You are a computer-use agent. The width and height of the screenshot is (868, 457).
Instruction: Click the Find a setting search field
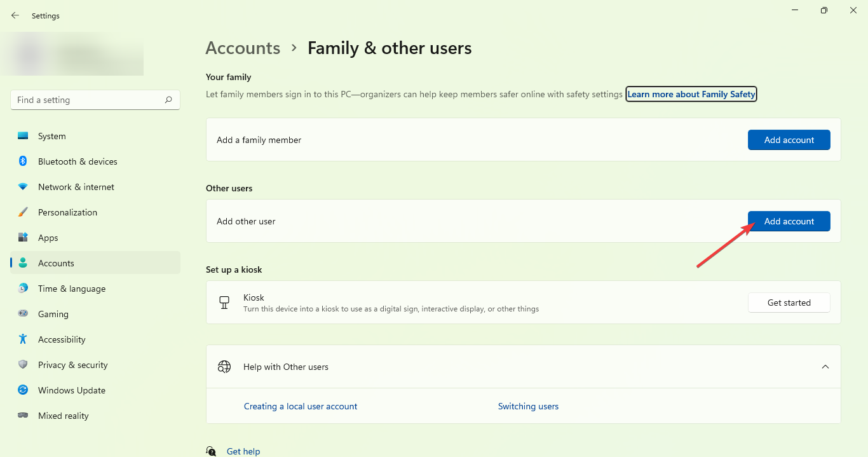95,100
